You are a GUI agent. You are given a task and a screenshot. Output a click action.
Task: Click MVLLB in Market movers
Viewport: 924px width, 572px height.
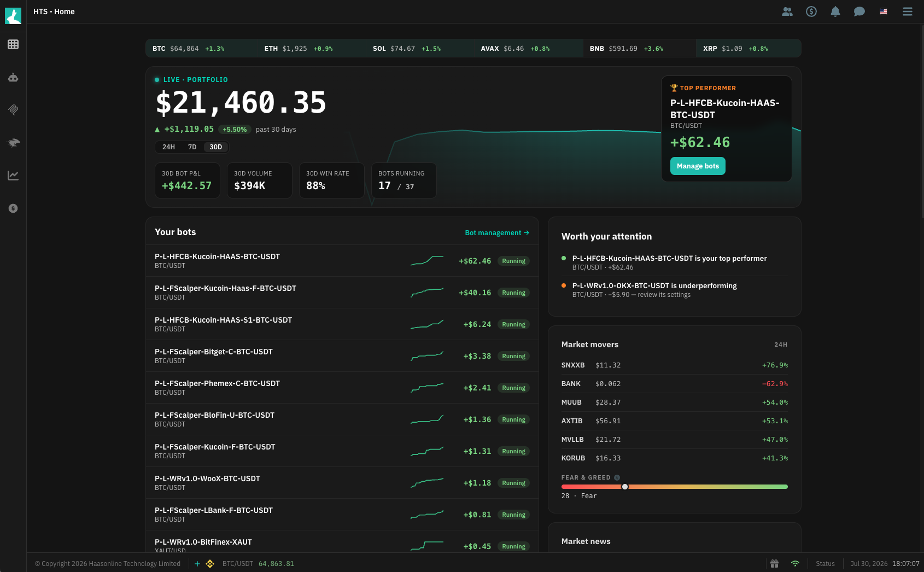(x=675, y=440)
